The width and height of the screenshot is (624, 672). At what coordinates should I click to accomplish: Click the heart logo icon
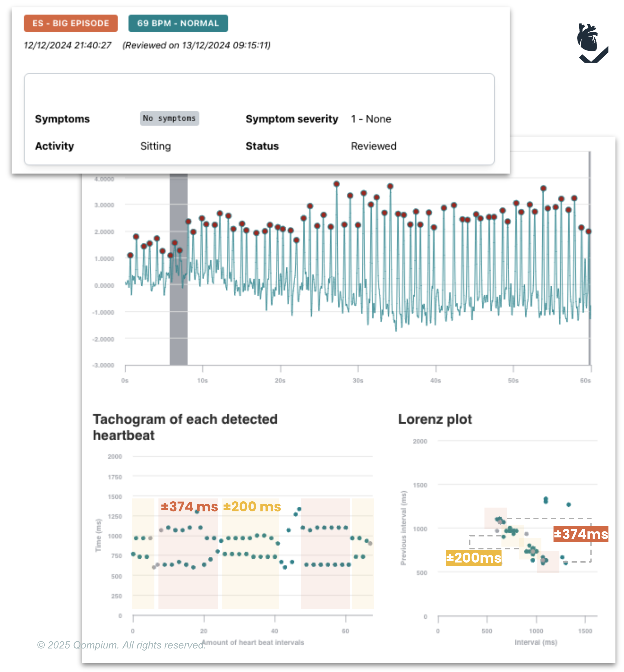tap(591, 43)
